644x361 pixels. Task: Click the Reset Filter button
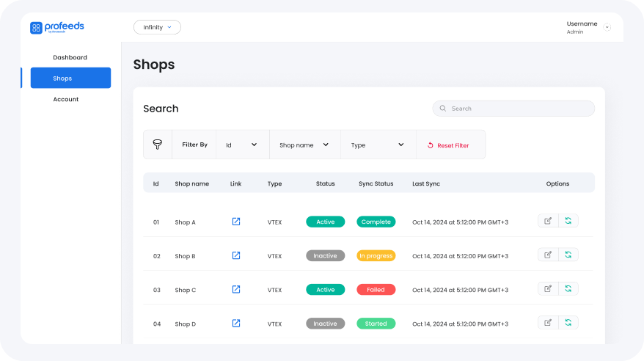coord(448,145)
